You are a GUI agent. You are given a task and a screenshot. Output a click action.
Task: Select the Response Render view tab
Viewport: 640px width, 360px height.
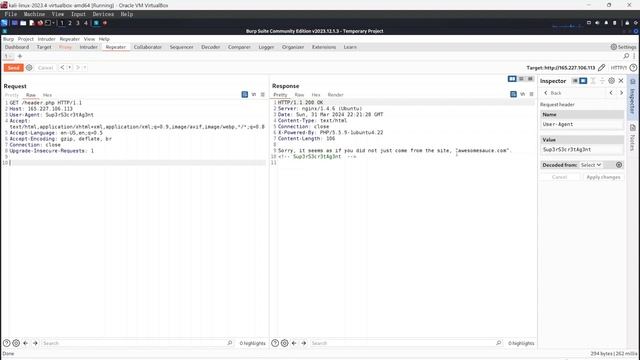coord(336,95)
